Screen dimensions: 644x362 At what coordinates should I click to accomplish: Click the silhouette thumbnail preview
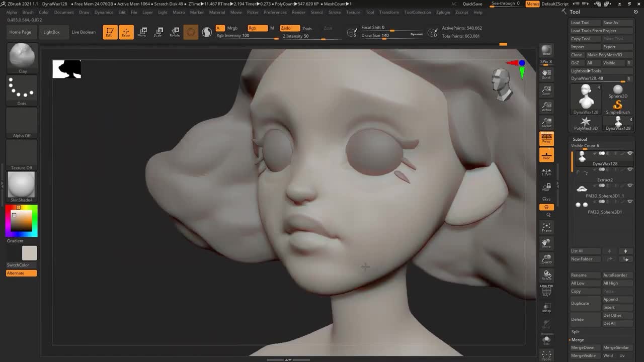pyautogui.click(x=67, y=69)
